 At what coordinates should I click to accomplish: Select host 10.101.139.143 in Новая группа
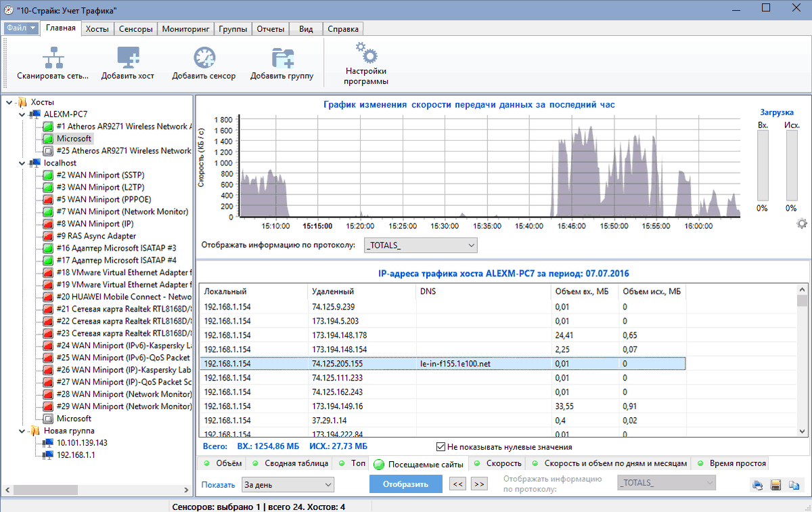pos(74,444)
